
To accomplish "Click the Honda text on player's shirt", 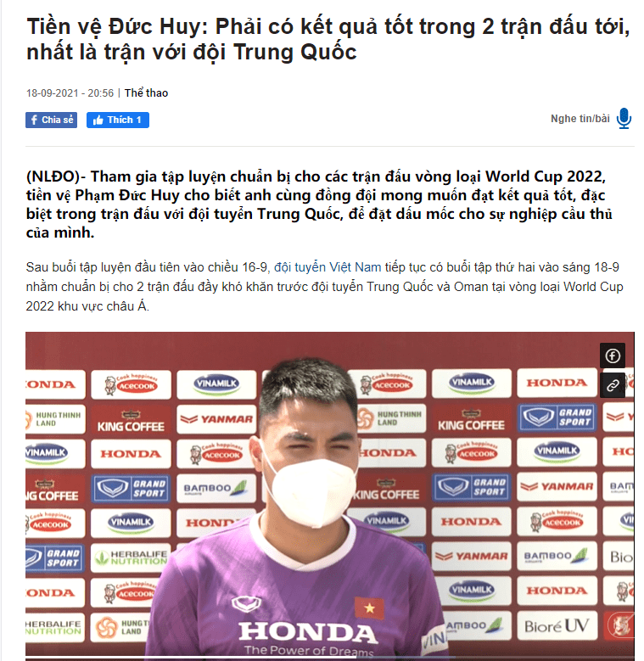I will pos(308,632).
